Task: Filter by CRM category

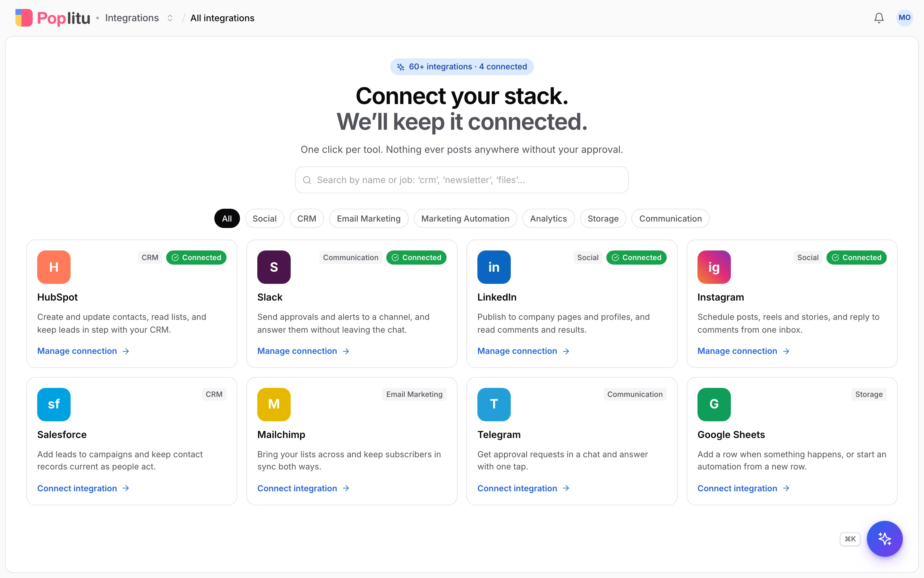Action: [307, 219]
